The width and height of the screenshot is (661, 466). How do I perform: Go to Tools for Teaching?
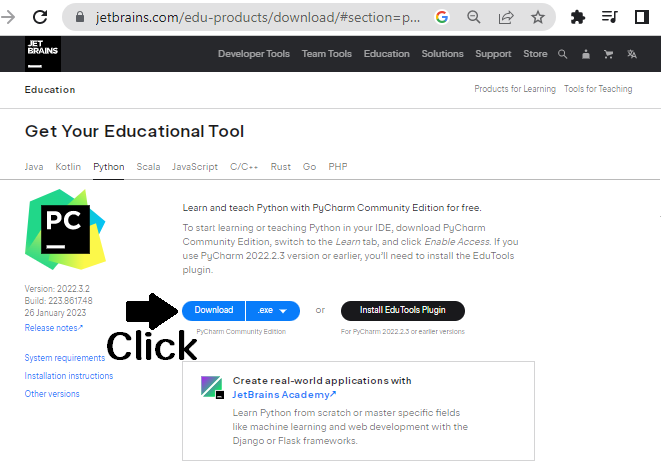(x=598, y=89)
